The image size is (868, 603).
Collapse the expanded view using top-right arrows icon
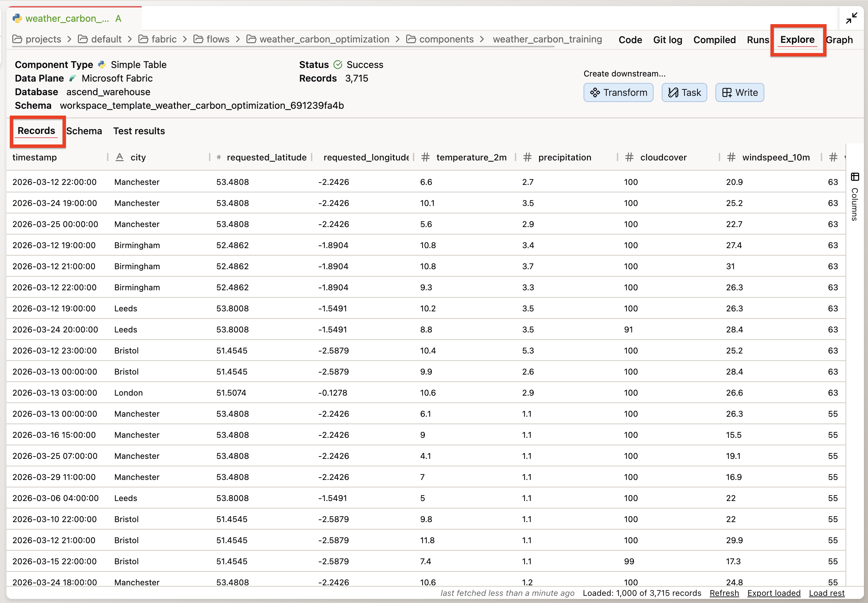(851, 18)
